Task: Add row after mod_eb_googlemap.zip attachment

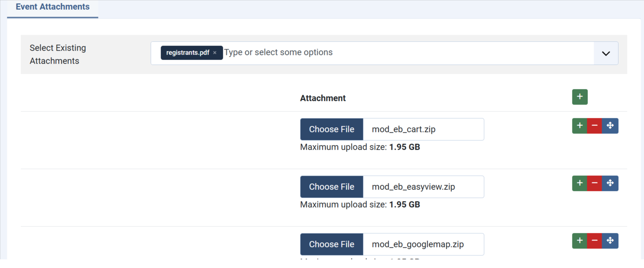Action: tap(580, 241)
